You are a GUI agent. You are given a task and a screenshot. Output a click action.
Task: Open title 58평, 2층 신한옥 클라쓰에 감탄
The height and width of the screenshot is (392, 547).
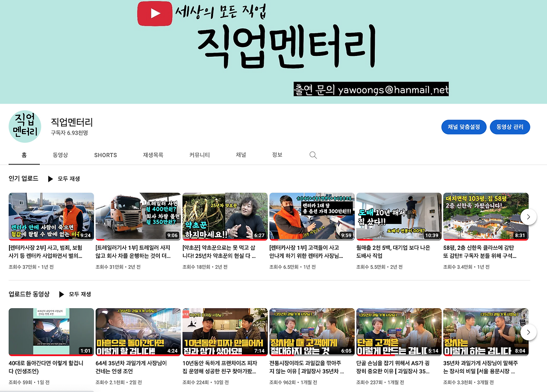tap(480, 252)
